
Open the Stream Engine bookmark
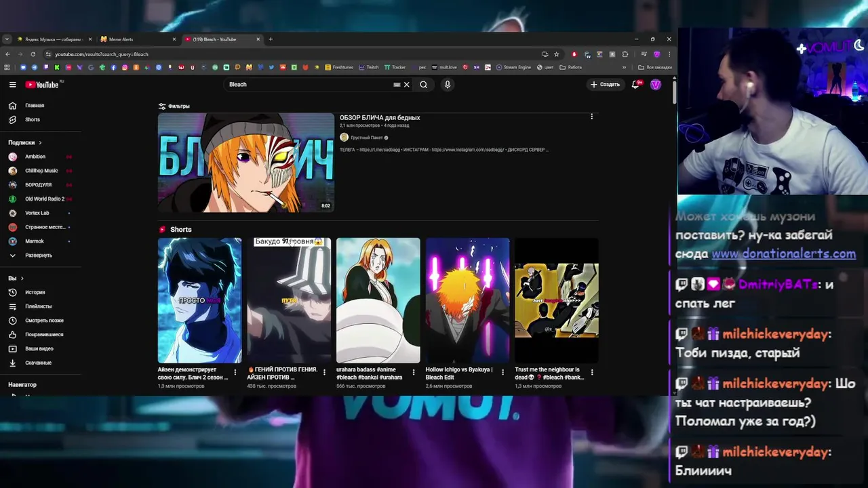coord(513,67)
